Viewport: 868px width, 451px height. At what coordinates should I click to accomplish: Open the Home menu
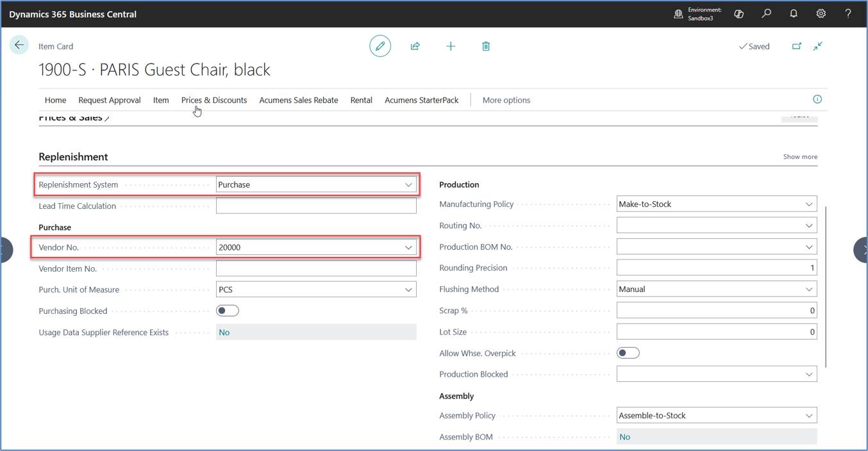55,100
